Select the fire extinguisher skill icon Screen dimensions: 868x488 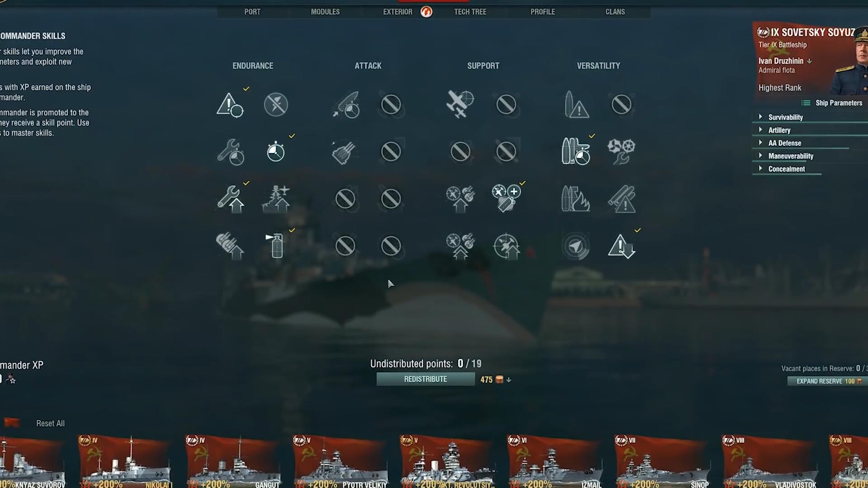point(276,245)
